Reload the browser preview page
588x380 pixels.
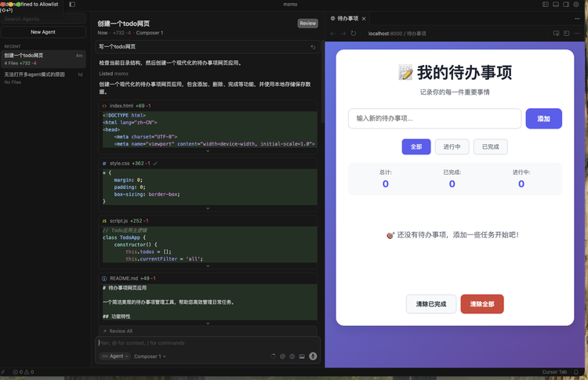[354, 34]
